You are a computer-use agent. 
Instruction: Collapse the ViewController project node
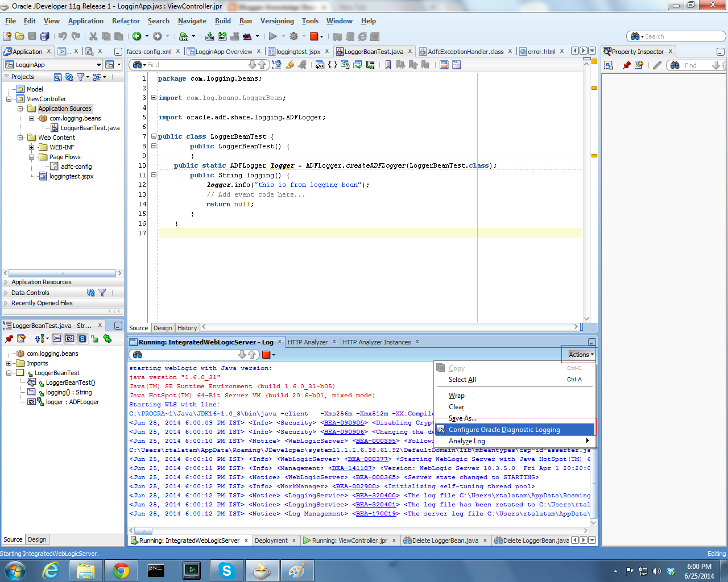(9, 99)
